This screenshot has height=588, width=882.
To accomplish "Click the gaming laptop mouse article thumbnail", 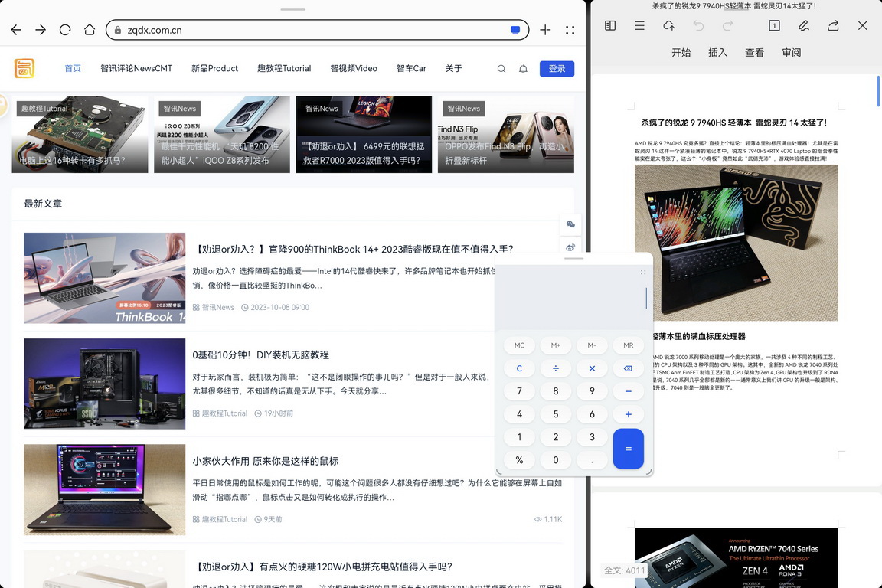I will click(105, 489).
